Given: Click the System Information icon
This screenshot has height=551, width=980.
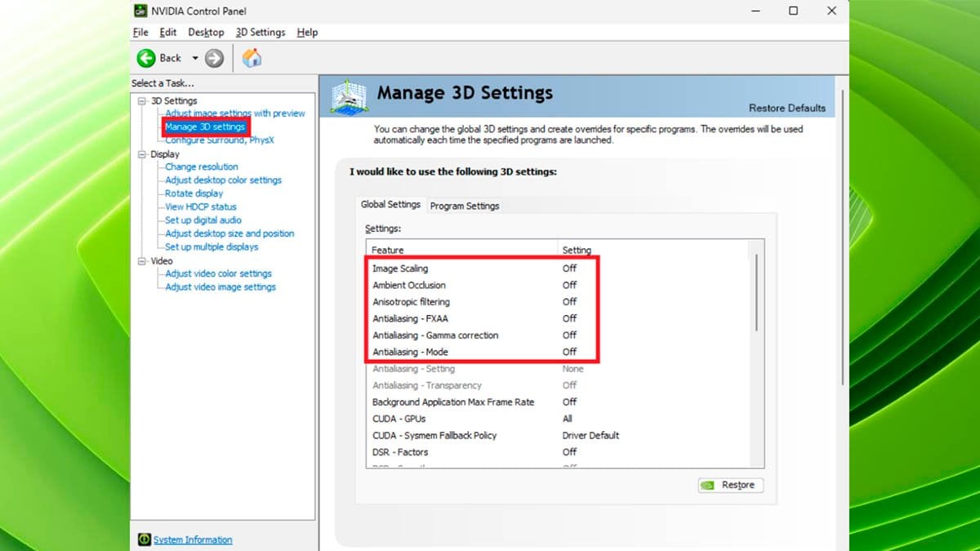Looking at the screenshot, I should coord(144,540).
